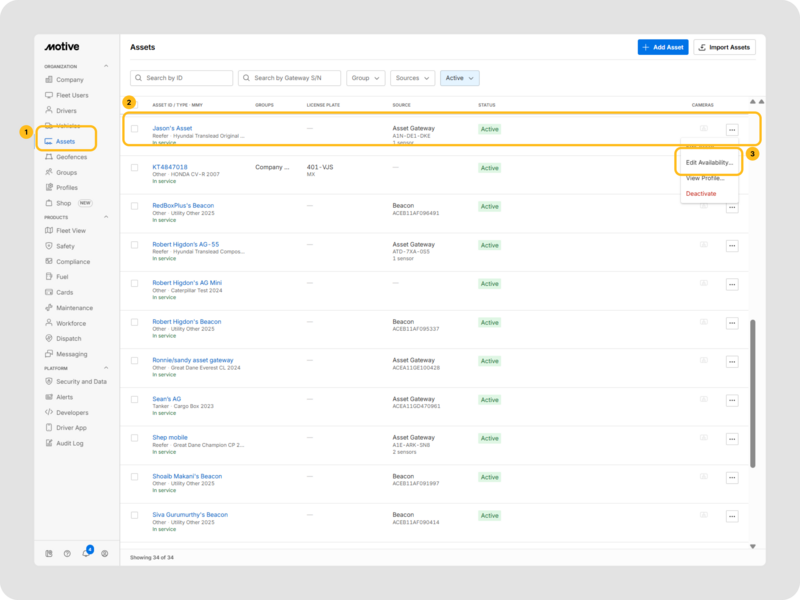Open the Maintenance page
The height and width of the screenshot is (600, 800).
[x=74, y=308]
